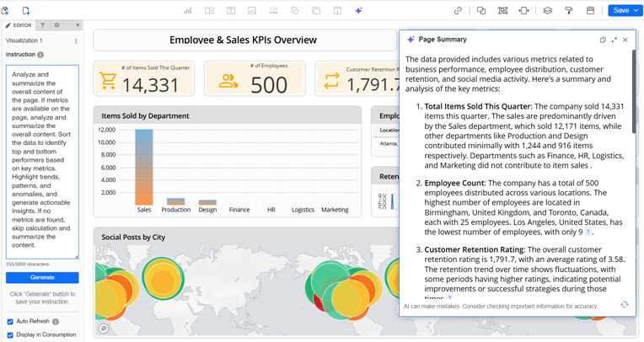Switch to the filter tab in editor panel
Viewport: 644px width, 342px height.
[43, 25]
